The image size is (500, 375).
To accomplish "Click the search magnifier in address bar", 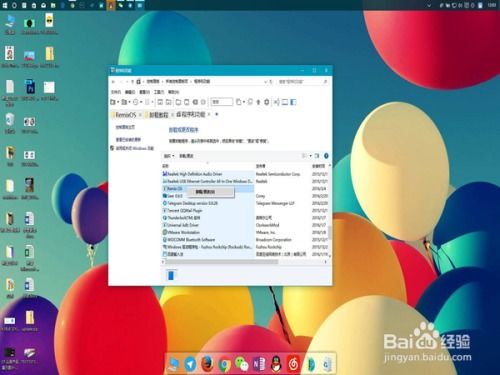I will [325, 81].
